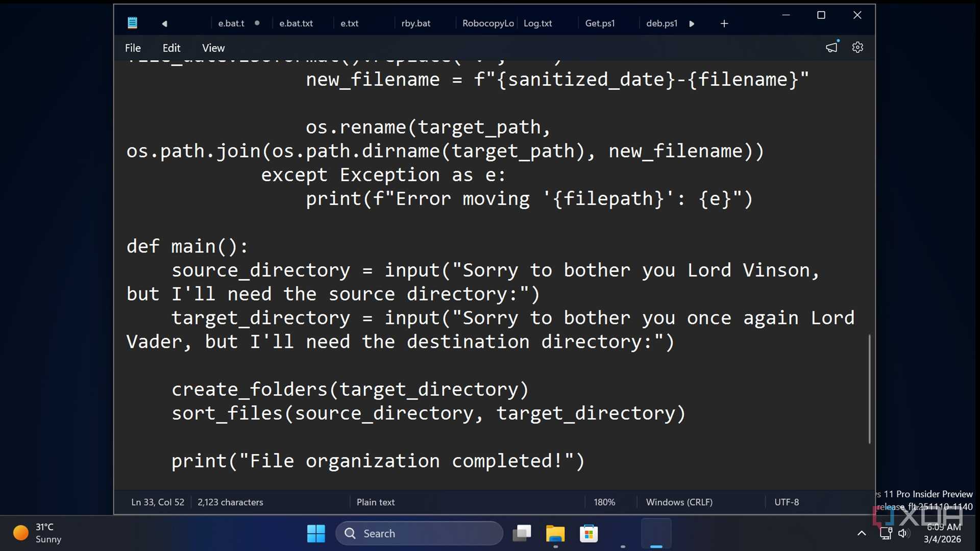This screenshot has width=980, height=551.
Task: Click the Windows (CRLF) line ending entry
Action: click(679, 503)
